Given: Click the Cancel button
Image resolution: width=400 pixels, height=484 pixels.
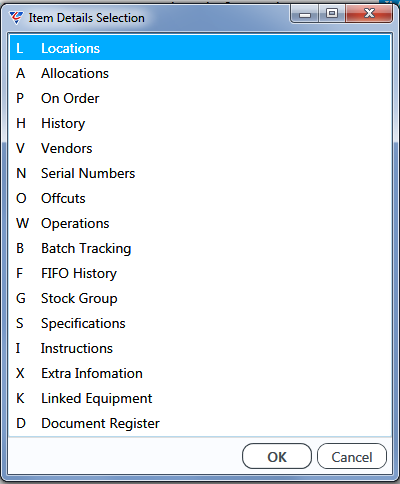Looking at the screenshot, I should [352, 457].
